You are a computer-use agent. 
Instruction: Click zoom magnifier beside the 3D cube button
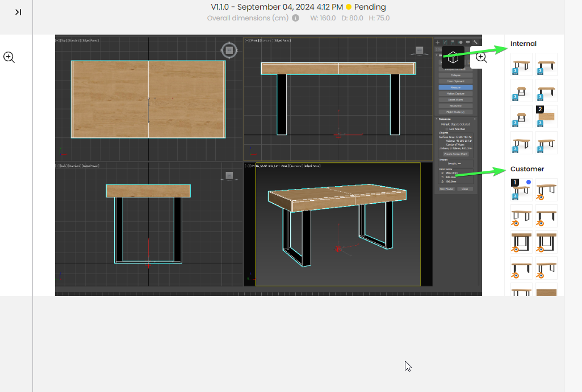pyautogui.click(x=481, y=57)
